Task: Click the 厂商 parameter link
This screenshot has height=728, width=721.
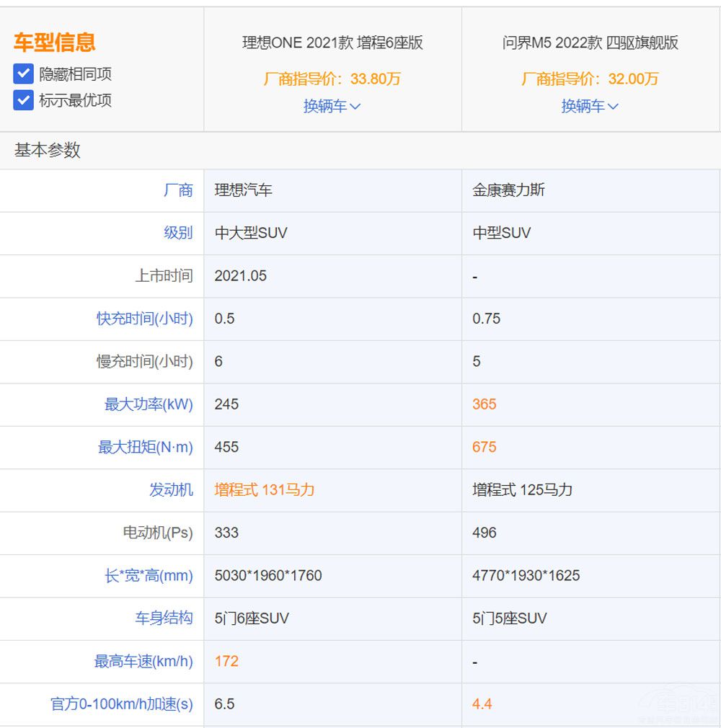Action: coord(178,190)
